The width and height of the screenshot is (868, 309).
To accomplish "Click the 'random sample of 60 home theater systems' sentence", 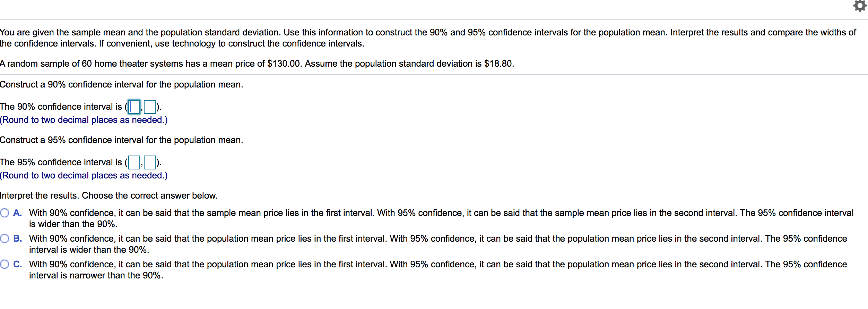I will point(257,64).
